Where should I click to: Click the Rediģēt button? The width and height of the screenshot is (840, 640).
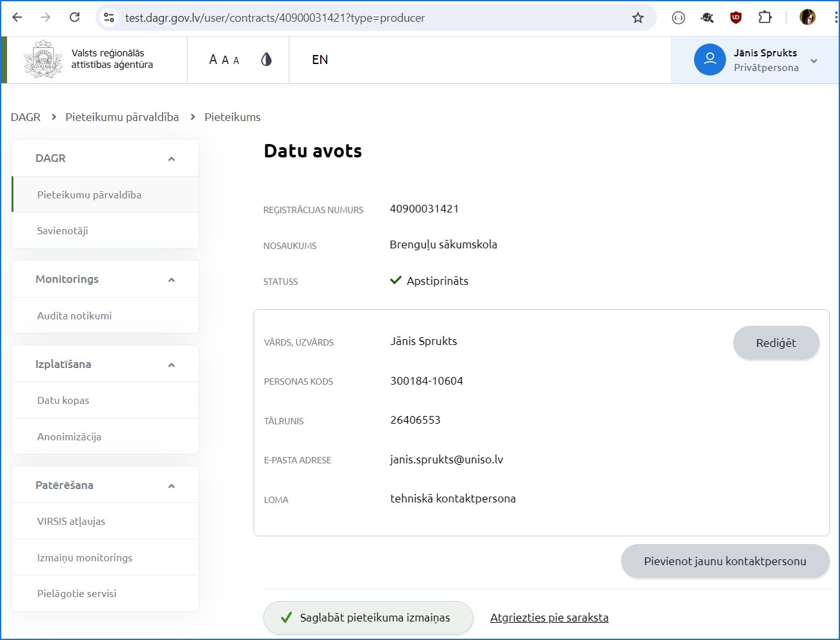(x=776, y=343)
